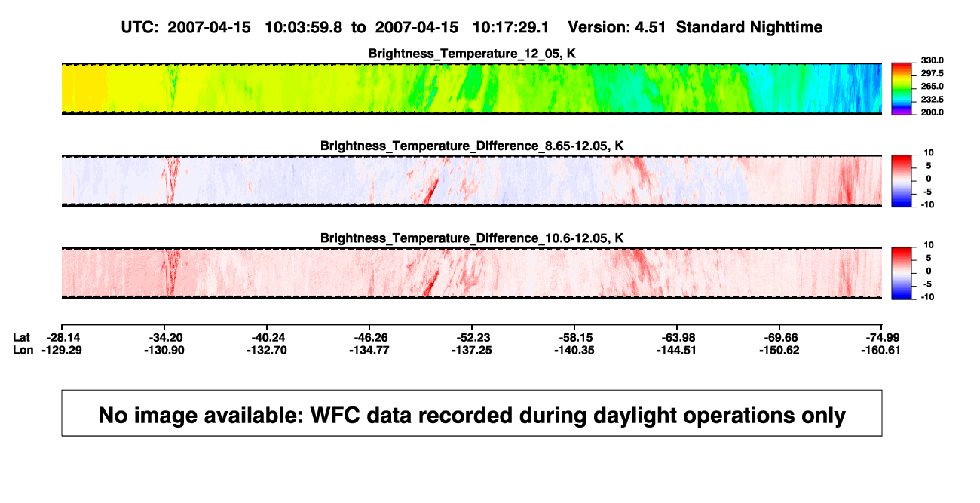The width and height of the screenshot is (980, 503).
Task: Click the 'Brightness_Temperature_12_05, K' title
Action: coord(472,54)
